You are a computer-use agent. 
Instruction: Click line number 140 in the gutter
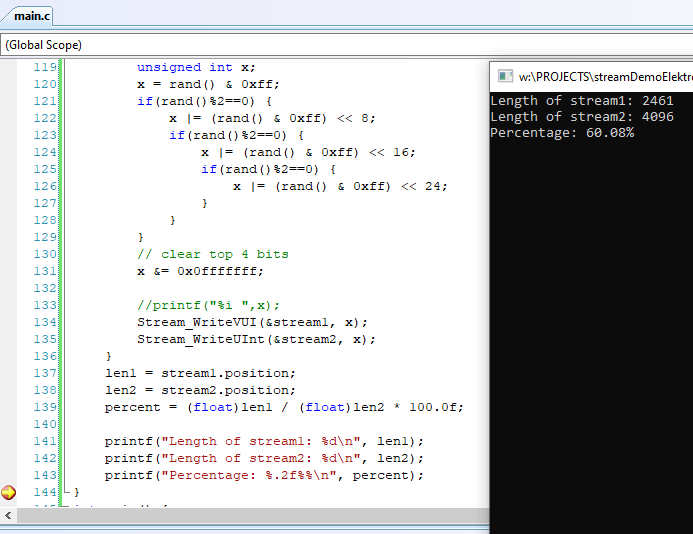pos(45,424)
